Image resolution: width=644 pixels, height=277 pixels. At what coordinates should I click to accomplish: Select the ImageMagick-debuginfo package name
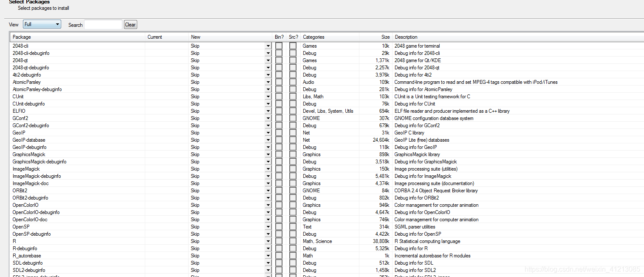click(x=37, y=176)
